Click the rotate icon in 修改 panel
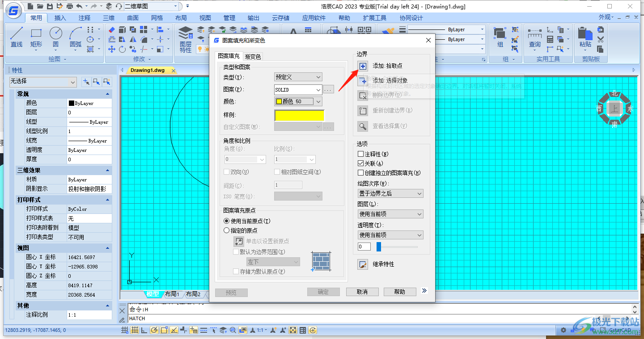The width and height of the screenshot is (644, 339). click(x=122, y=49)
